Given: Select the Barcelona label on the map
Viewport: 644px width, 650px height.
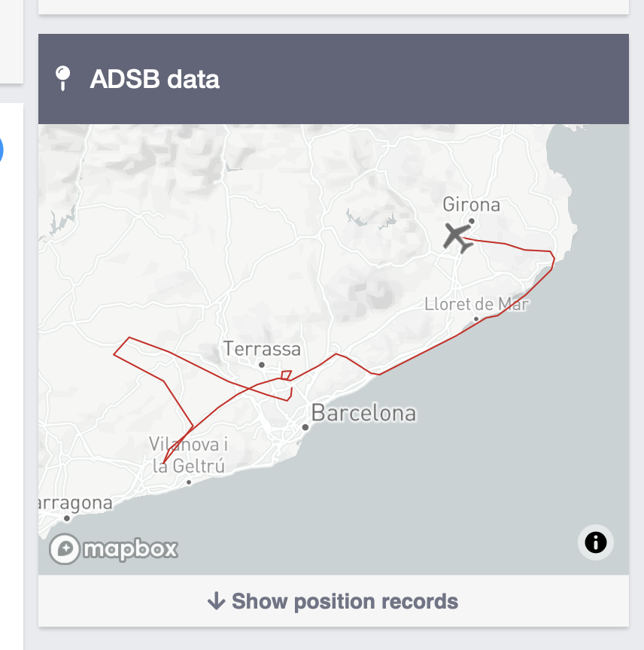Looking at the screenshot, I should coord(363,413).
